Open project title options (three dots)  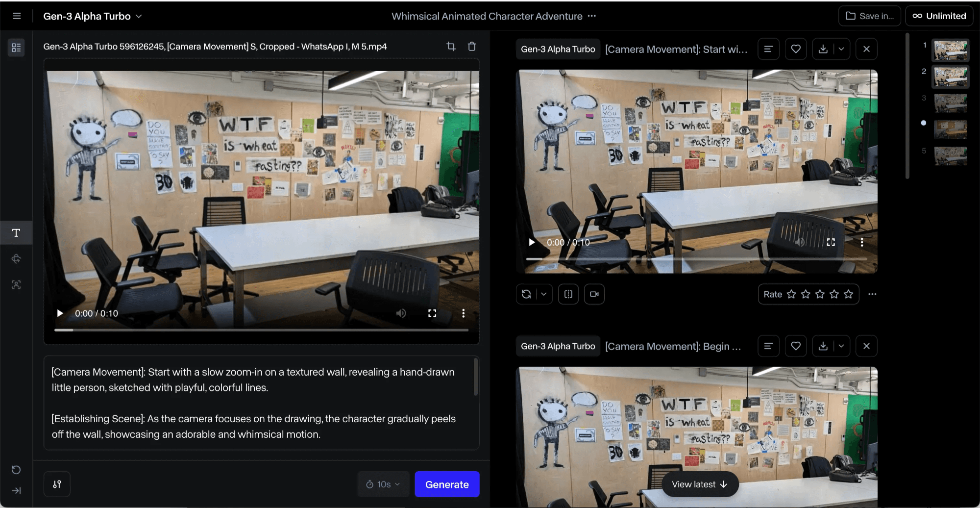[x=592, y=16]
